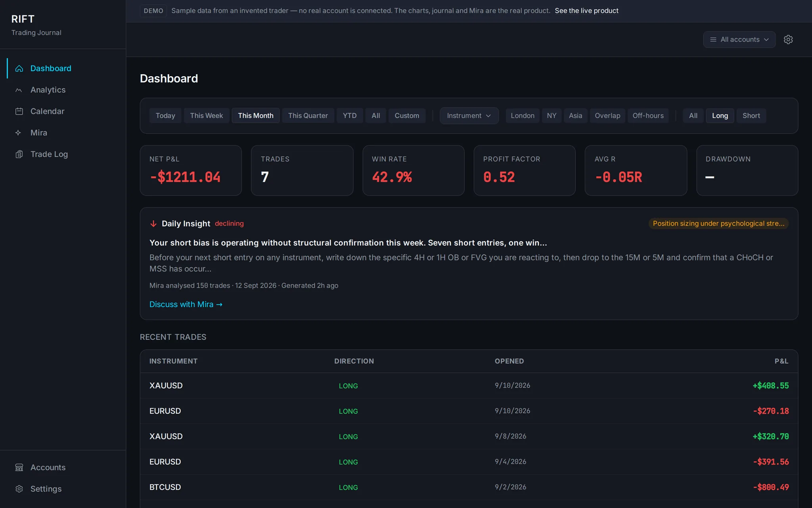Click the DIRECTION column header
Screen dimensions: 812x508
click(354, 361)
